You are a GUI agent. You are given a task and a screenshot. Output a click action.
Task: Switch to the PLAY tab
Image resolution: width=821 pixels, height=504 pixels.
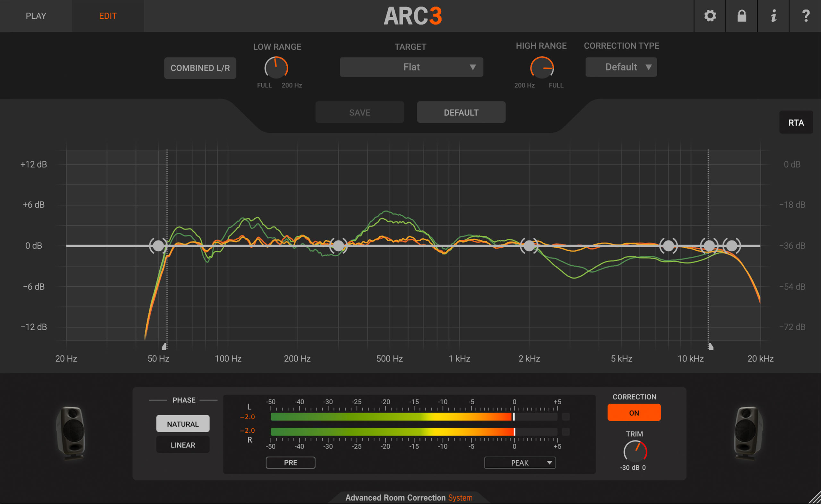tap(36, 16)
